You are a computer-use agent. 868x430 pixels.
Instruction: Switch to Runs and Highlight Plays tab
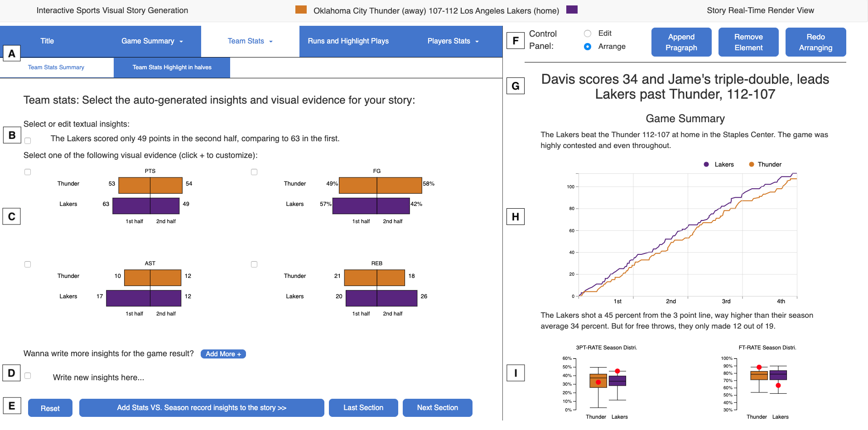(x=348, y=41)
